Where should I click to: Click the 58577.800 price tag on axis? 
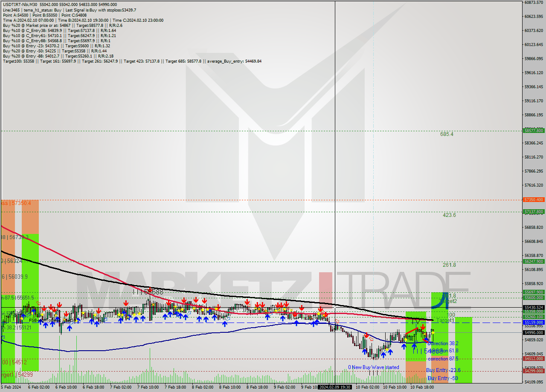[533, 131]
